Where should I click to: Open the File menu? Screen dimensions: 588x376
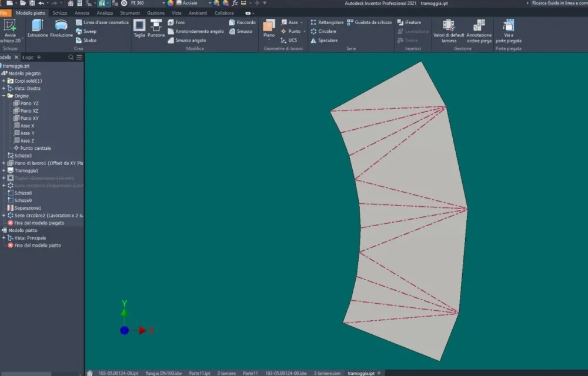[4, 13]
